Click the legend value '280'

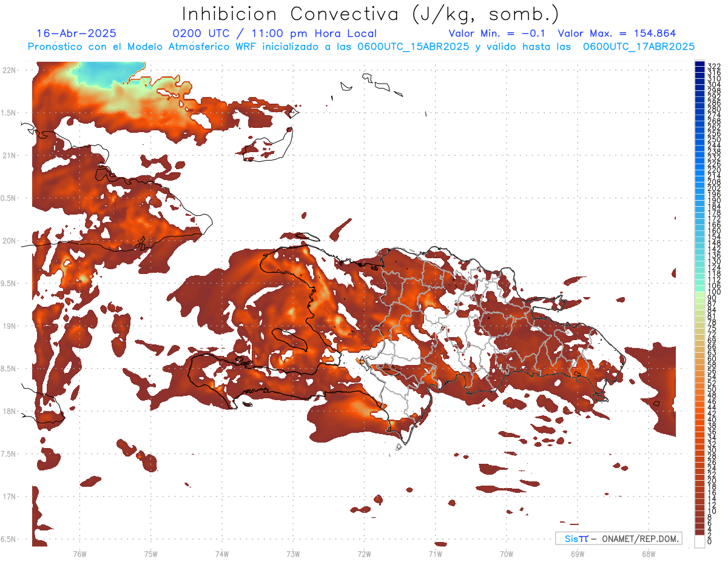click(x=713, y=109)
